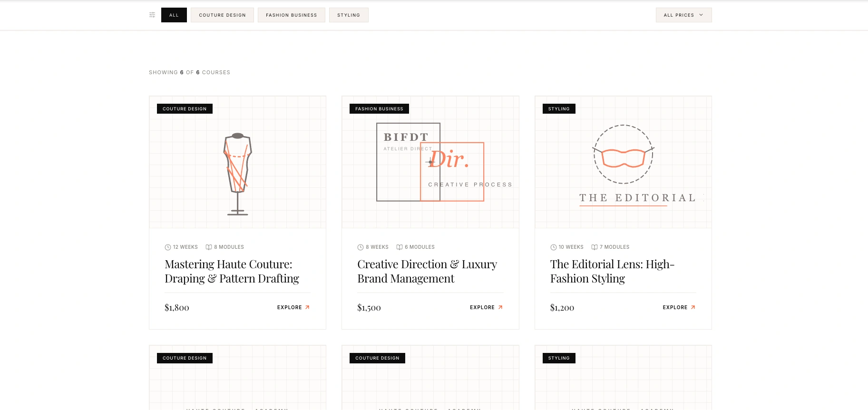
Task: Click the $1,800 price text
Action: (177, 308)
